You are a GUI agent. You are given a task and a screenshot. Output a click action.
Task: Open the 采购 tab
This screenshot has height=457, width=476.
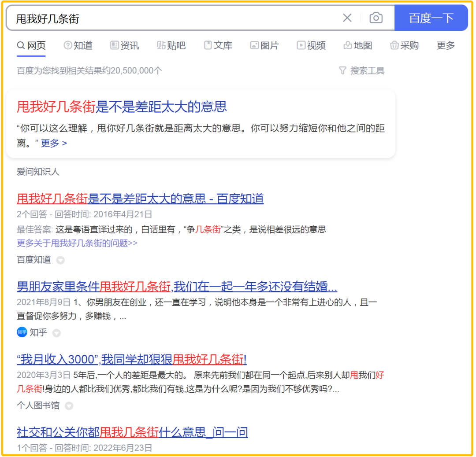point(404,46)
